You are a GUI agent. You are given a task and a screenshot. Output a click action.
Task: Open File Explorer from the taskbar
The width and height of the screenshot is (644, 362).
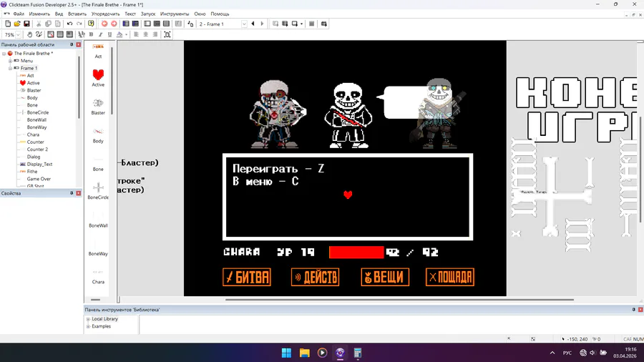304,353
